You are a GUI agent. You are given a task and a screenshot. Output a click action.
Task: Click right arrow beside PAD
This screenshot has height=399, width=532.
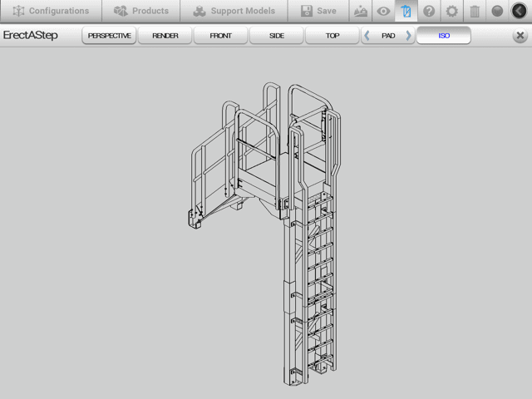click(408, 36)
